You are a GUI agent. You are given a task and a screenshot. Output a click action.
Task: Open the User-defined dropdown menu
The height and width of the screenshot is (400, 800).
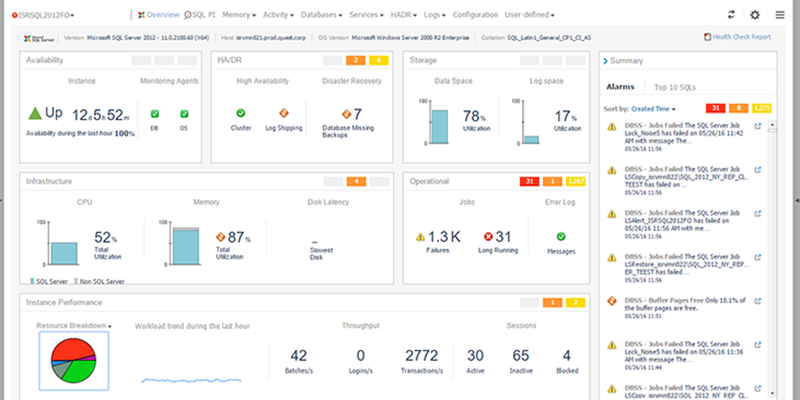click(x=530, y=15)
